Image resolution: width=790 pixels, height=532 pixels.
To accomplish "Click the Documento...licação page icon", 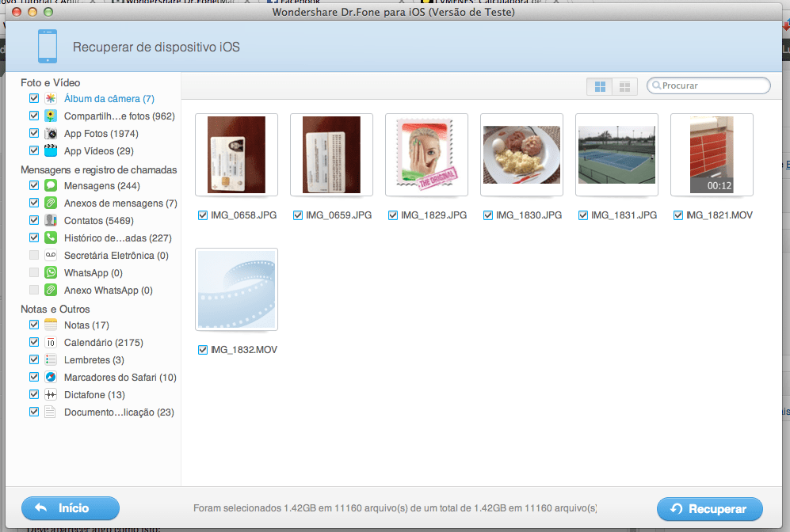I will pyautogui.click(x=51, y=412).
